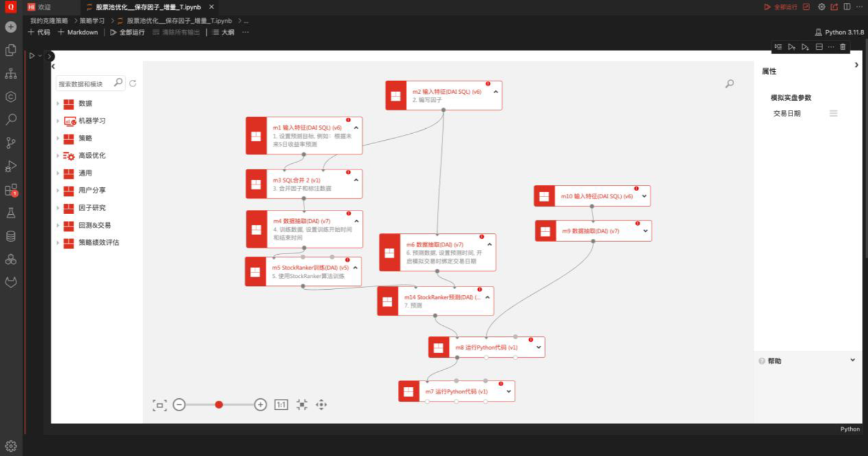Click the refresh icon beside module search

coord(133,83)
